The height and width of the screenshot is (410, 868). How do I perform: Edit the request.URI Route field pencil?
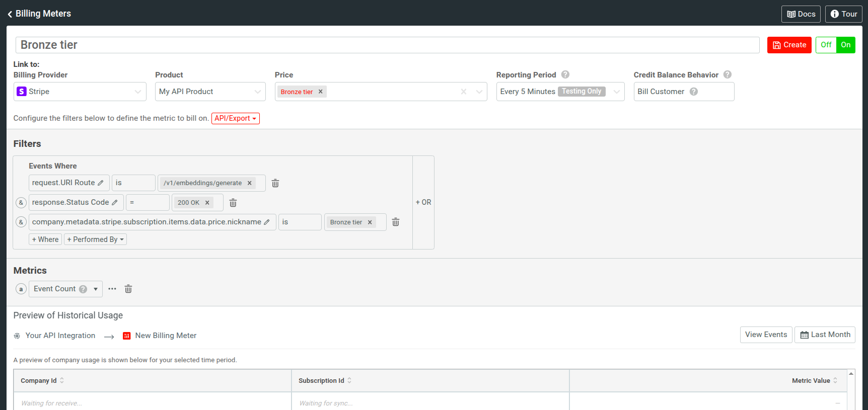coord(101,183)
